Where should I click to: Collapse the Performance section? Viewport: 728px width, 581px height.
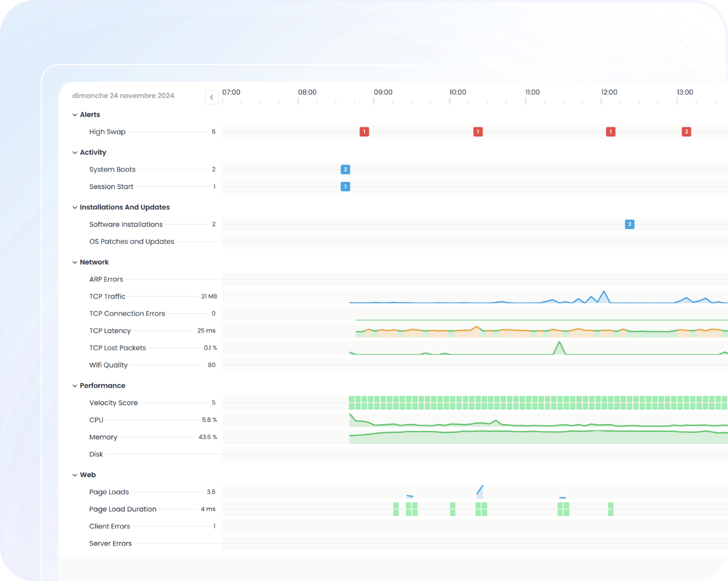(75, 386)
